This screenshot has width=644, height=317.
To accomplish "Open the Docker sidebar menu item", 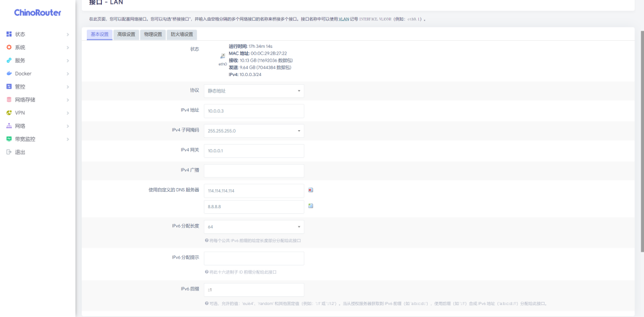I will (x=38, y=74).
